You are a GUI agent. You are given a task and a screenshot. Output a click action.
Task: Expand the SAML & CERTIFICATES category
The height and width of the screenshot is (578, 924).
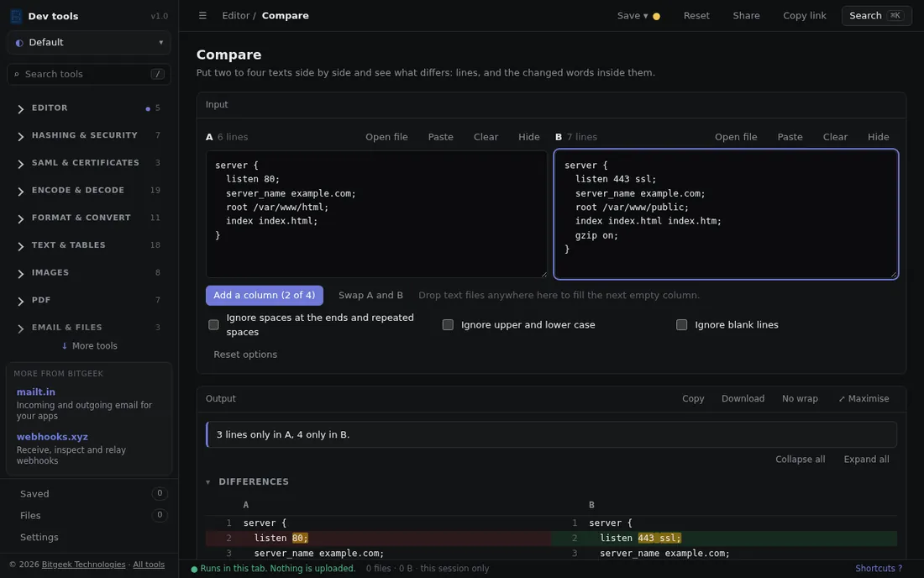point(89,163)
